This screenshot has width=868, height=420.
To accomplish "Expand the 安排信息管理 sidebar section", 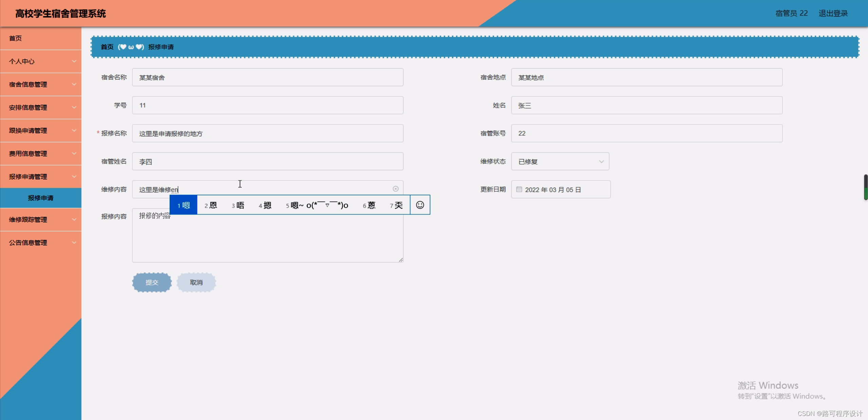I will coord(40,108).
